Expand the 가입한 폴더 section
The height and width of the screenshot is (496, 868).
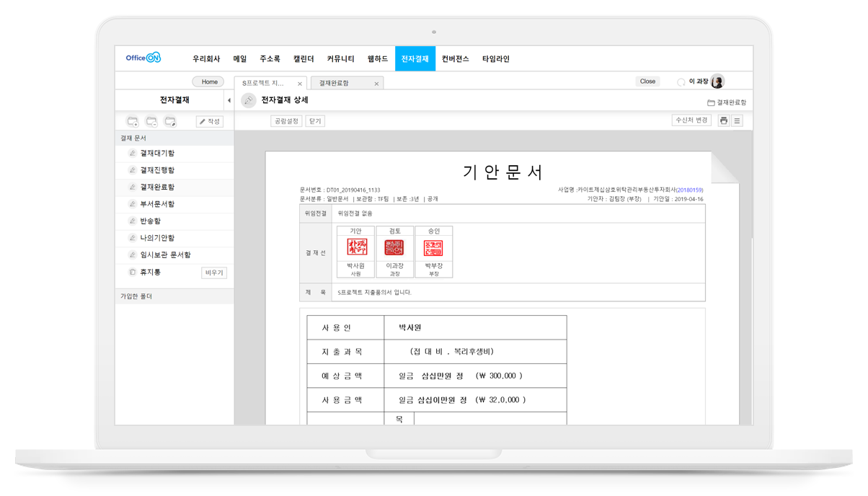(137, 296)
